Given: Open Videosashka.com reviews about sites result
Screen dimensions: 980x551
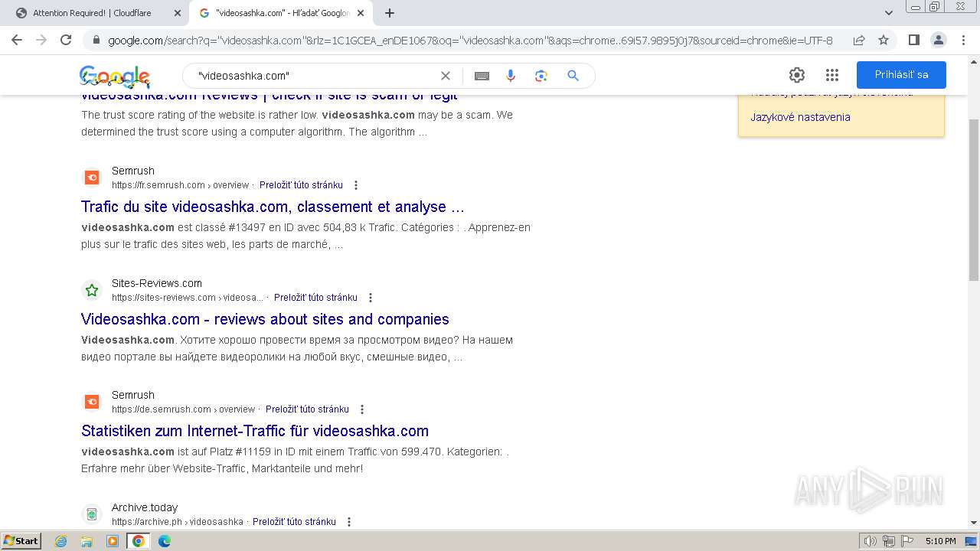Looking at the screenshot, I should point(265,319).
